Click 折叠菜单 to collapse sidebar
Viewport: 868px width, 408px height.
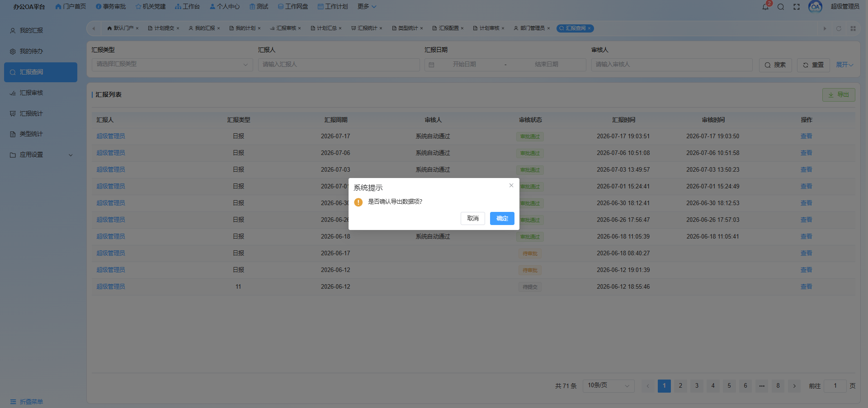click(27, 402)
